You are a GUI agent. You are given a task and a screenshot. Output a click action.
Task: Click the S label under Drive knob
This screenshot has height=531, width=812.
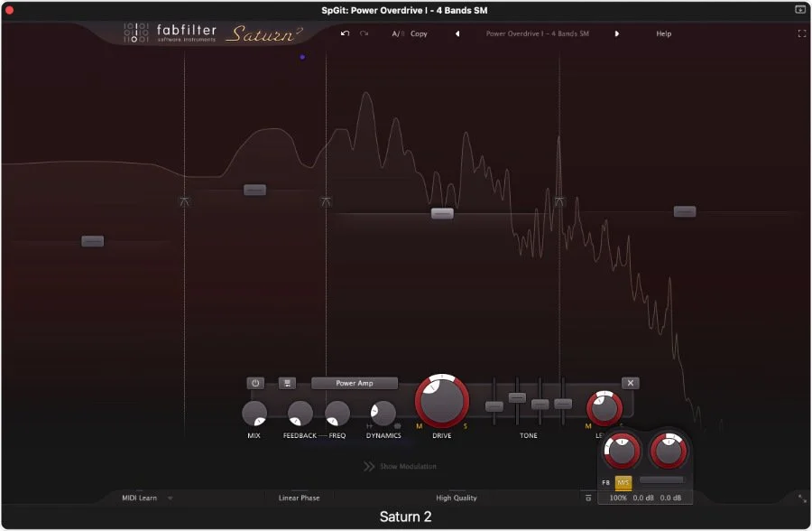pos(465,426)
